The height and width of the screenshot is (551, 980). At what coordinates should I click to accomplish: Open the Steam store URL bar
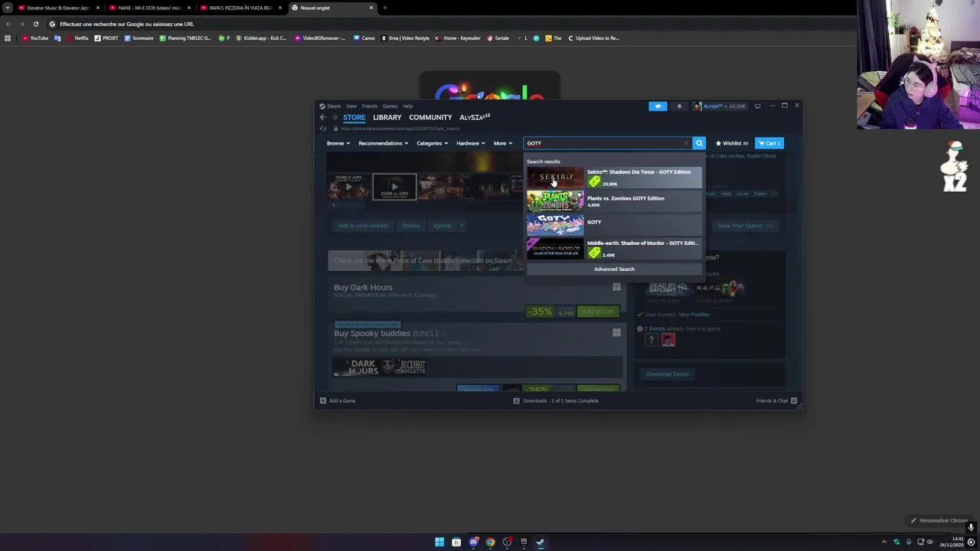400,129
